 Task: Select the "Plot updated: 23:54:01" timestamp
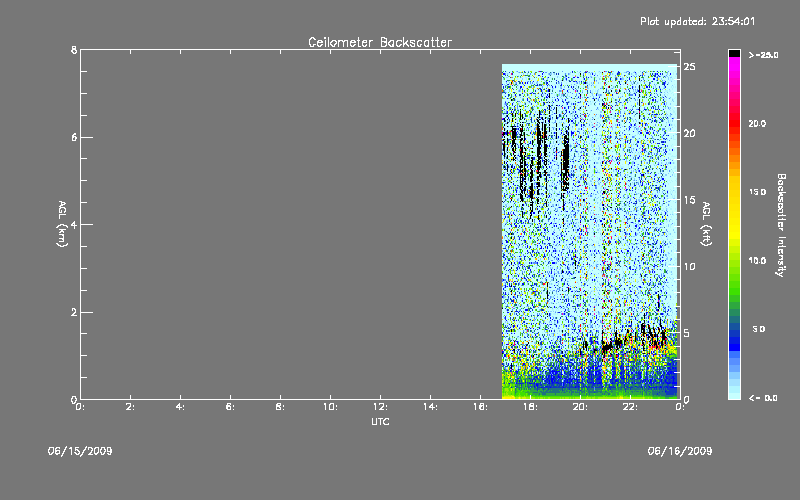pyautogui.click(x=697, y=21)
